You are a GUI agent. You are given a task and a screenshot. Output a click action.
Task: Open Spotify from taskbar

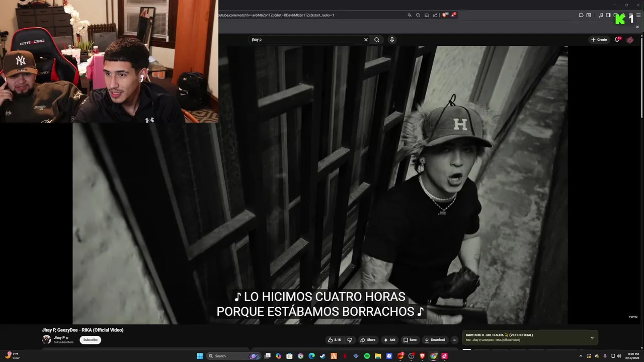(x=367, y=356)
